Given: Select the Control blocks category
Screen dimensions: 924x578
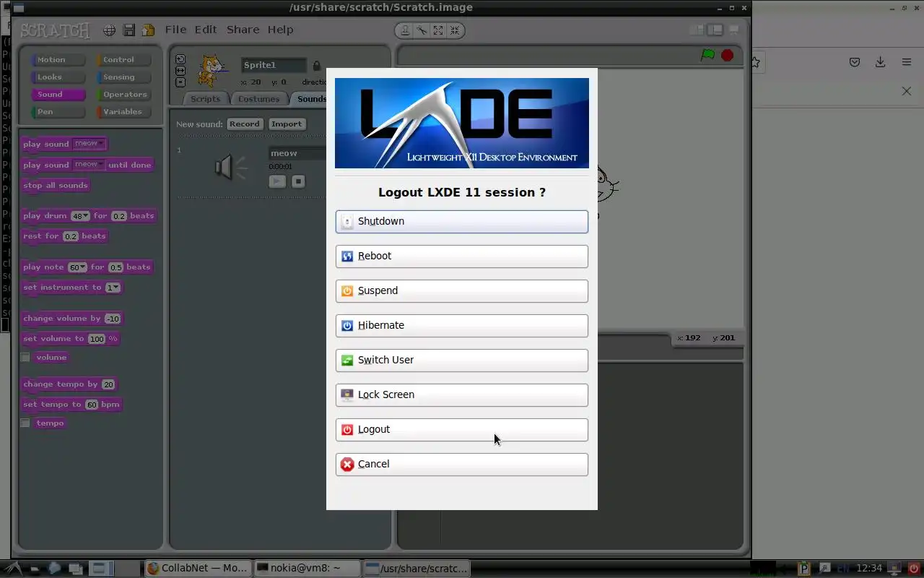Looking at the screenshot, I should [x=123, y=60].
